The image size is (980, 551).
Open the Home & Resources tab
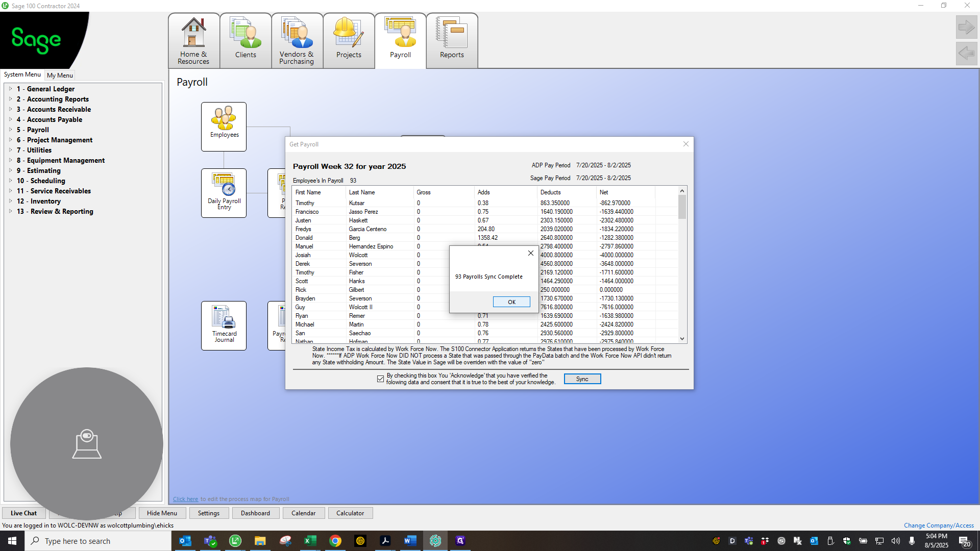(194, 41)
